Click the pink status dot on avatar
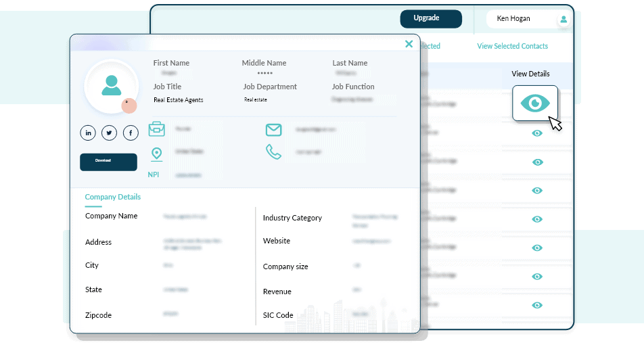The image size is (644, 349). coord(129,106)
